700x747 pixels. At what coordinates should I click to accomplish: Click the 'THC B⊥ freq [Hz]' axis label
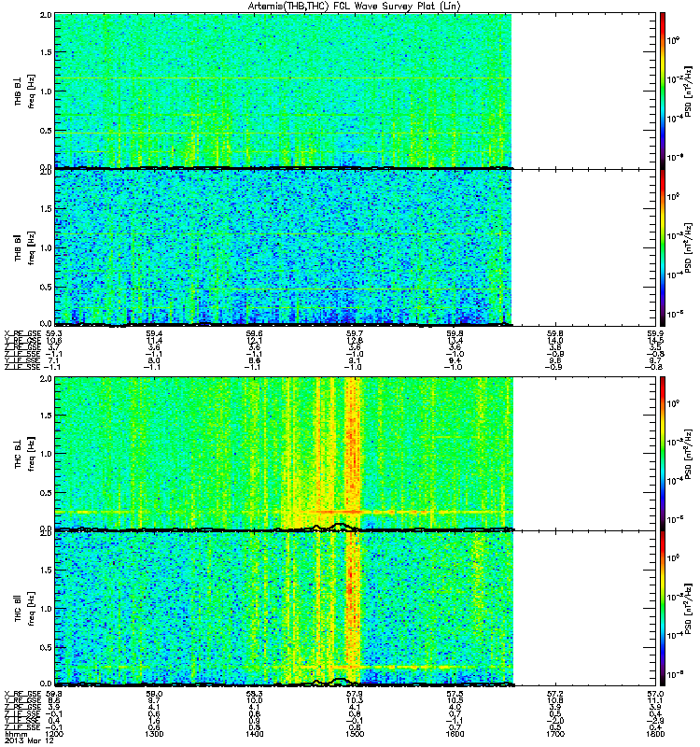25,453
